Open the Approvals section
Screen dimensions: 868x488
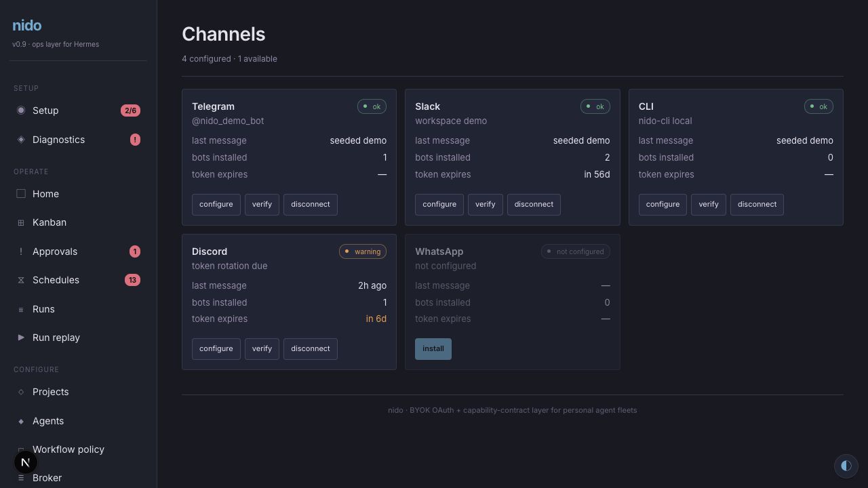[x=78, y=251]
